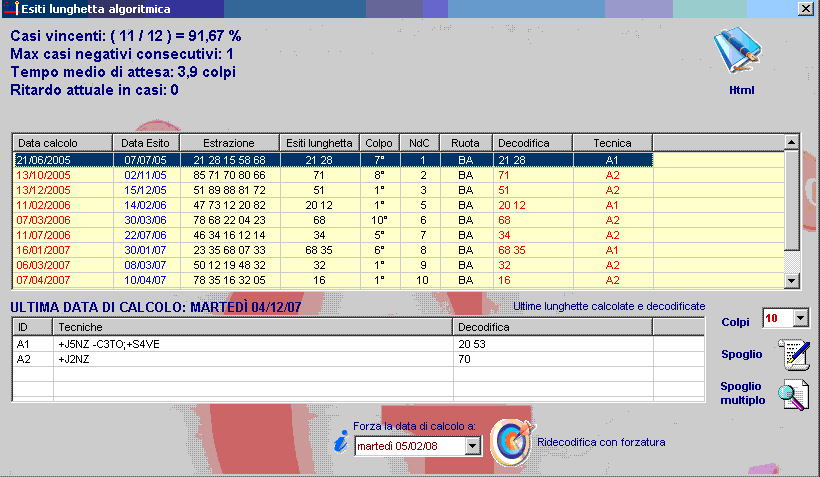
Task: Click the Tecnica column header
Action: point(611,142)
